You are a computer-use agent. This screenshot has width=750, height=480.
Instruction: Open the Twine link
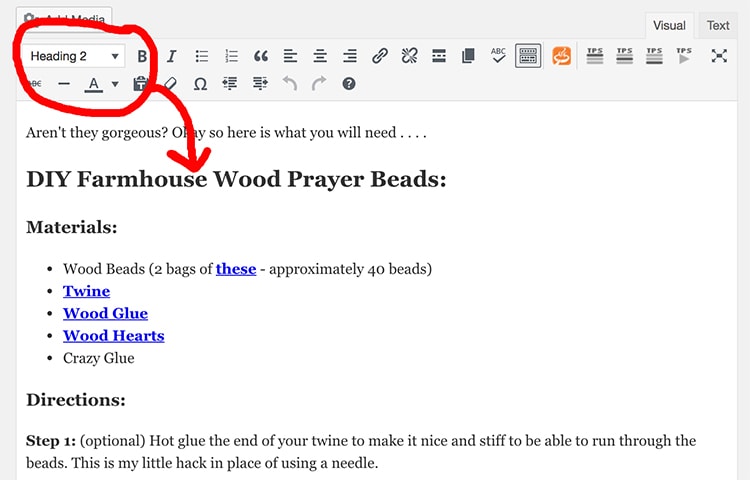click(x=87, y=291)
